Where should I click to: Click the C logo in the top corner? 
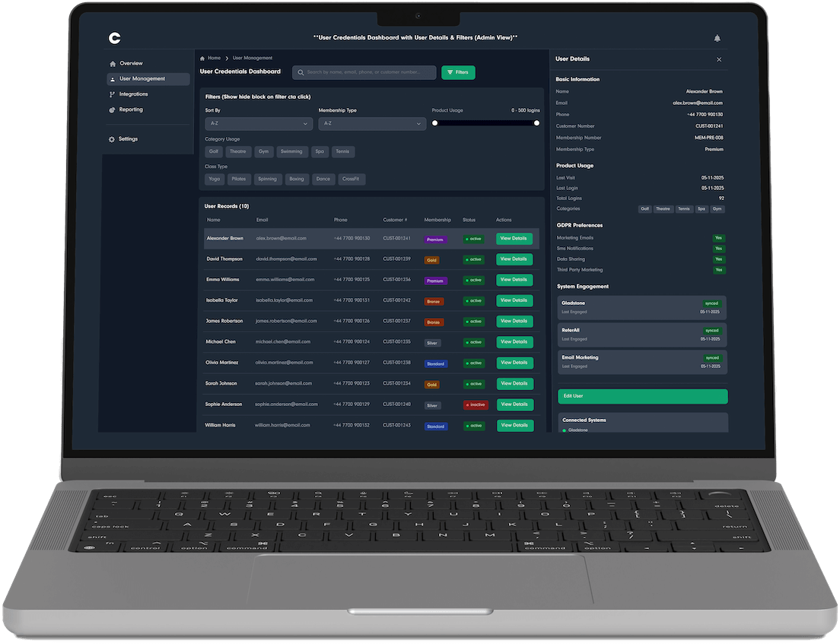[x=114, y=37]
